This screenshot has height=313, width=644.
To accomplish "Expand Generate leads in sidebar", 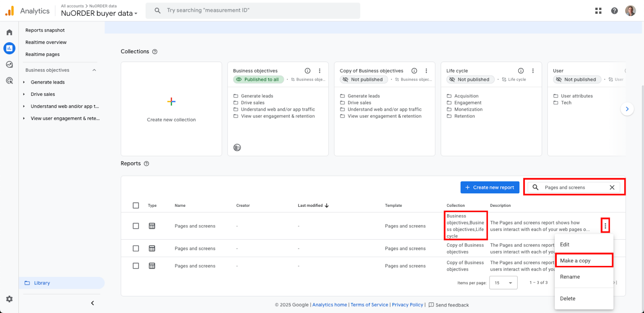I will click(24, 82).
